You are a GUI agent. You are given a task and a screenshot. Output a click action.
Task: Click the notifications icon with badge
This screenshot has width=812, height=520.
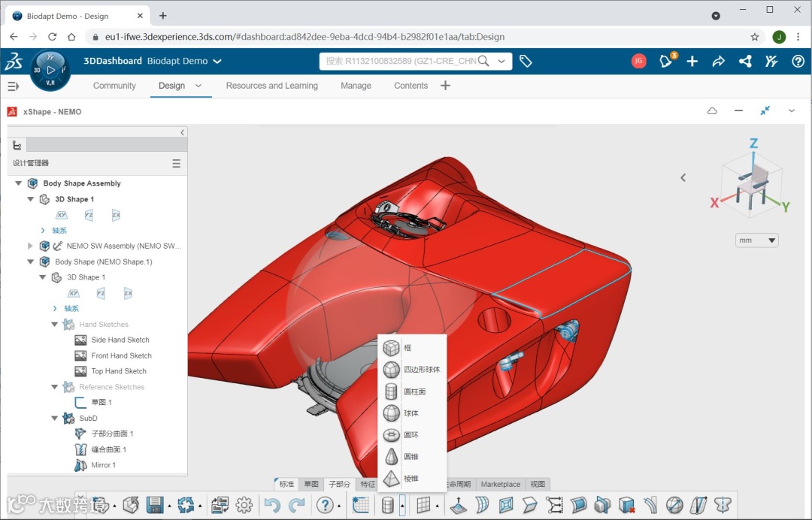(667, 61)
